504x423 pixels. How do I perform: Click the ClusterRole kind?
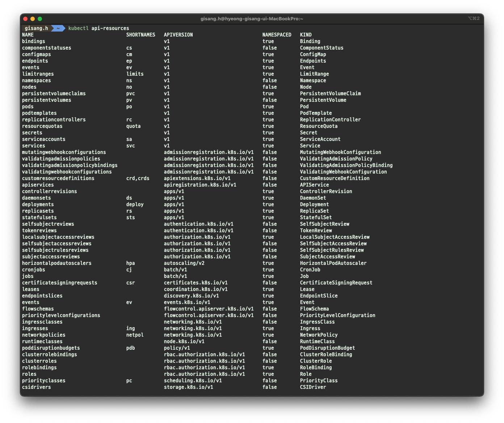(316, 361)
